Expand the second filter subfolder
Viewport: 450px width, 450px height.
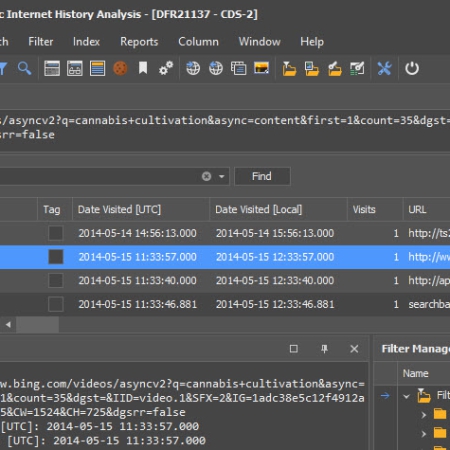424,434
